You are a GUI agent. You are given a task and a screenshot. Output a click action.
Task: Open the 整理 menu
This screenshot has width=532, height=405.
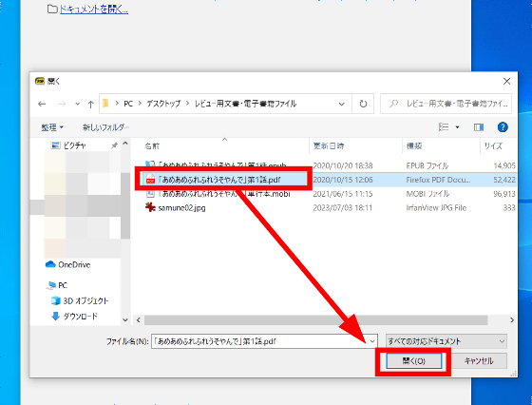[52, 127]
